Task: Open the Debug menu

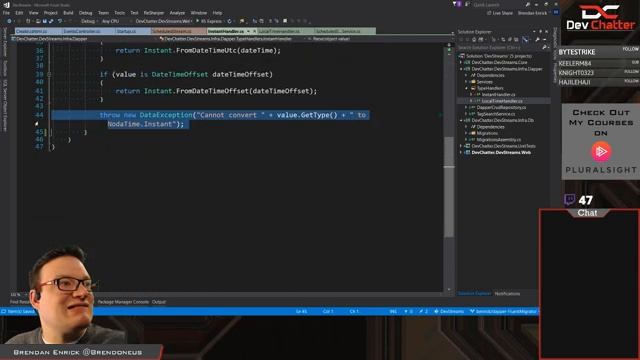Action: pos(85,13)
